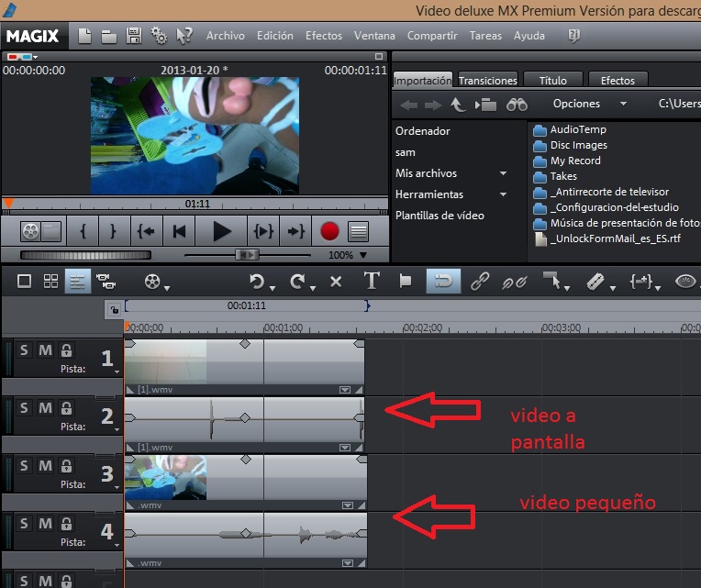Viewport: 701px width, 588px height.
Task: Ungroup objects with the broken chain icon
Action: (514, 282)
